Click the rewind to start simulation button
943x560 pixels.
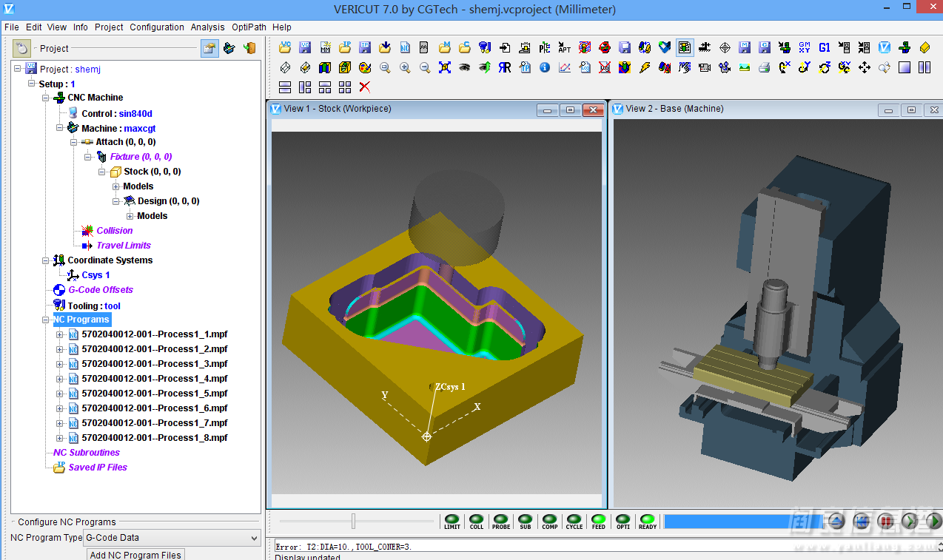point(860,522)
